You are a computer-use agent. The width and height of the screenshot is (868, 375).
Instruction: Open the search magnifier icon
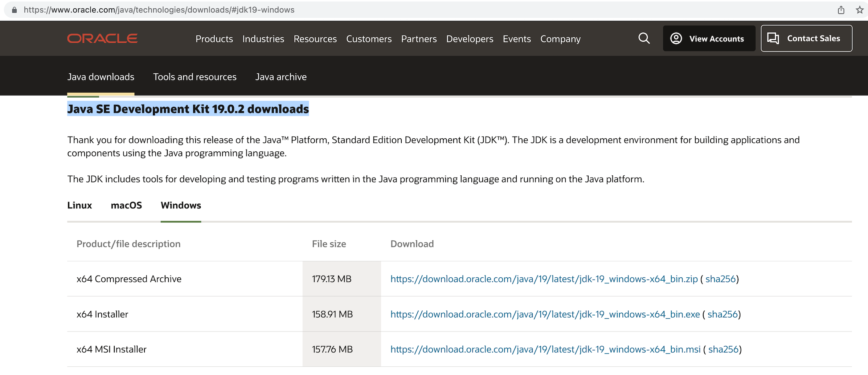(x=644, y=38)
